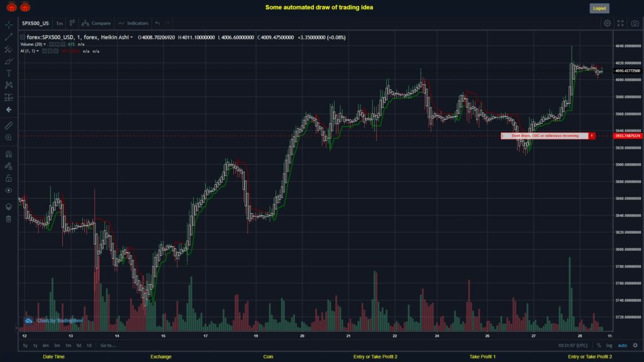This screenshot has width=644, height=362.
Task: Click the undo arrow
Action: point(158,23)
